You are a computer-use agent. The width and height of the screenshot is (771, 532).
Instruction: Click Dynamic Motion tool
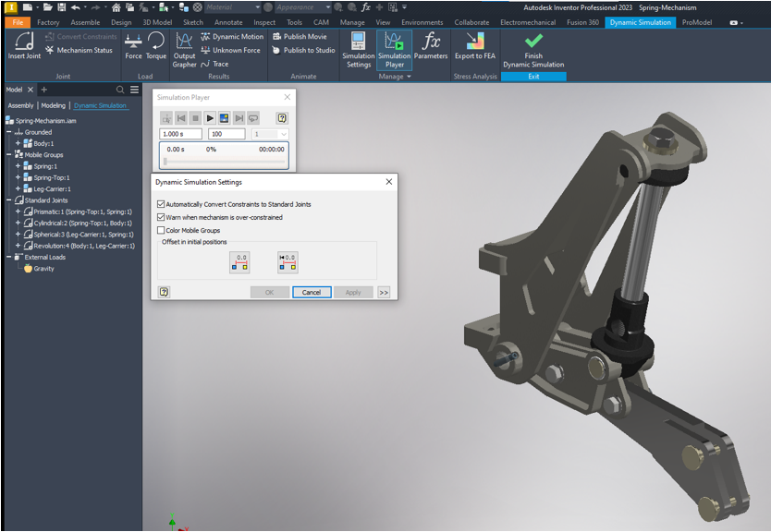point(232,36)
